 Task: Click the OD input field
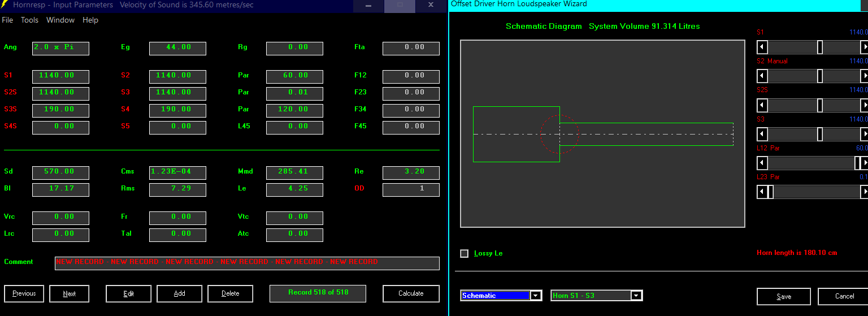tap(411, 189)
